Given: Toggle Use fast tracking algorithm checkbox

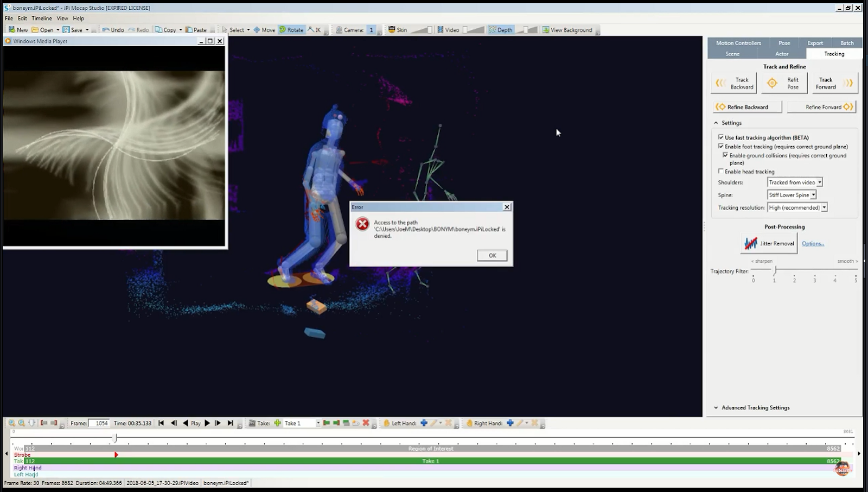Looking at the screenshot, I should [721, 137].
